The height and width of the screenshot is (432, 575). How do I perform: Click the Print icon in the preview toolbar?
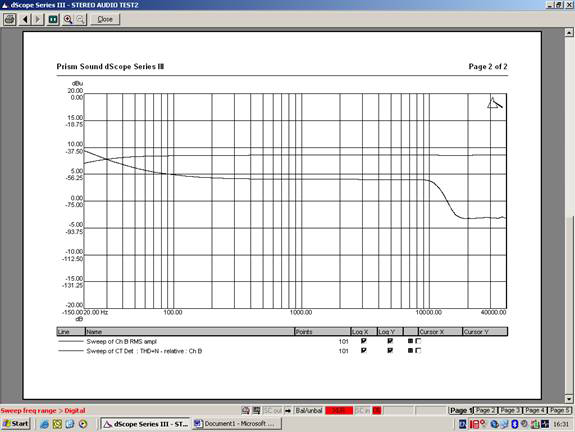[x=10, y=19]
